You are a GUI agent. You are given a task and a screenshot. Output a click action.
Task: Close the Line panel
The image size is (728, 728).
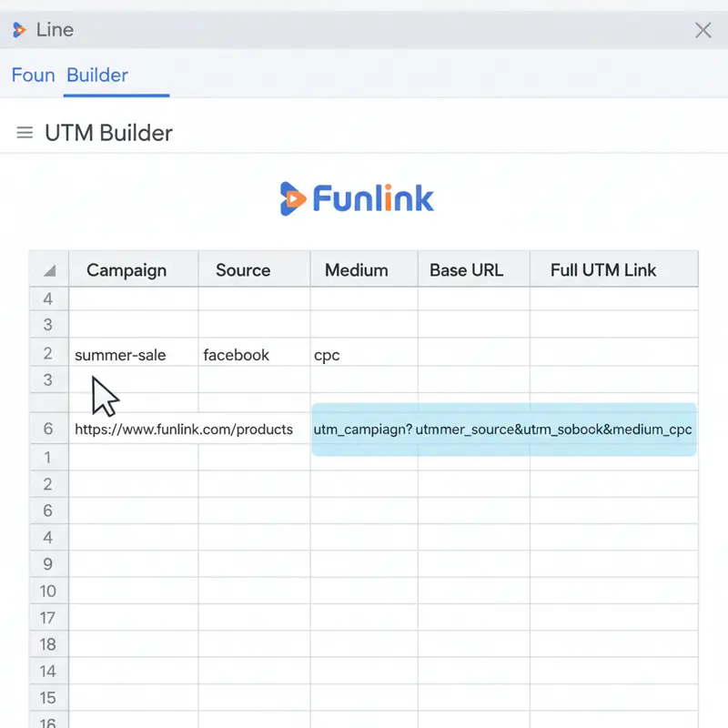[703, 30]
